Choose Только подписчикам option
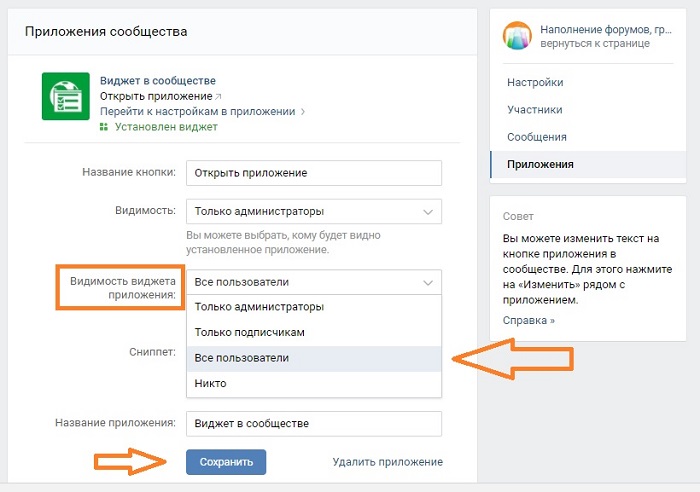 coord(314,333)
